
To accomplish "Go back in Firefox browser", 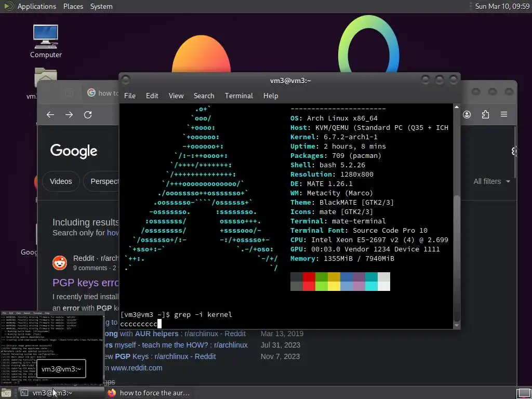I will click(x=50, y=115).
